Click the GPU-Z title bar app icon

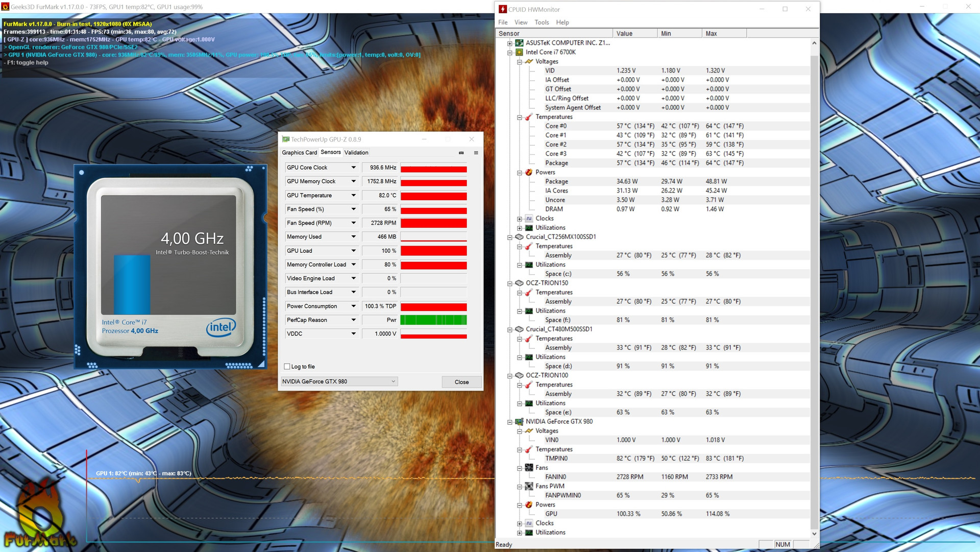(286, 139)
